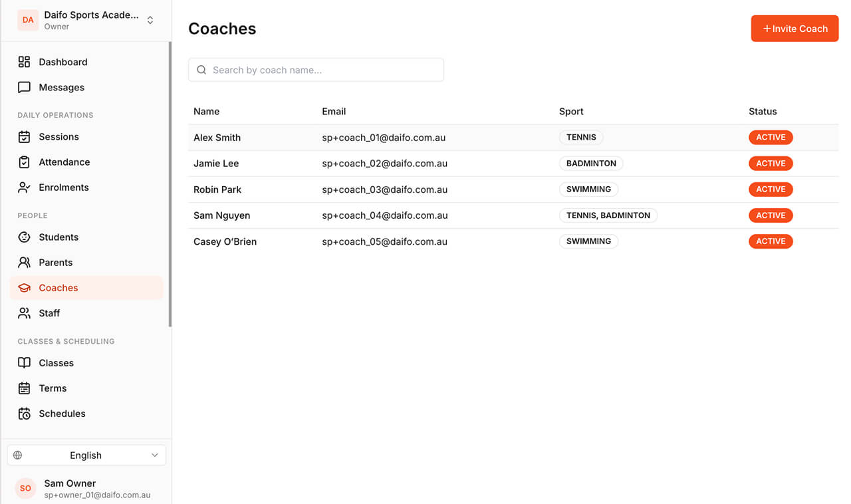Viewport: 851px width, 504px height.
Task: Focus the Search by coach name field
Action: pos(316,70)
